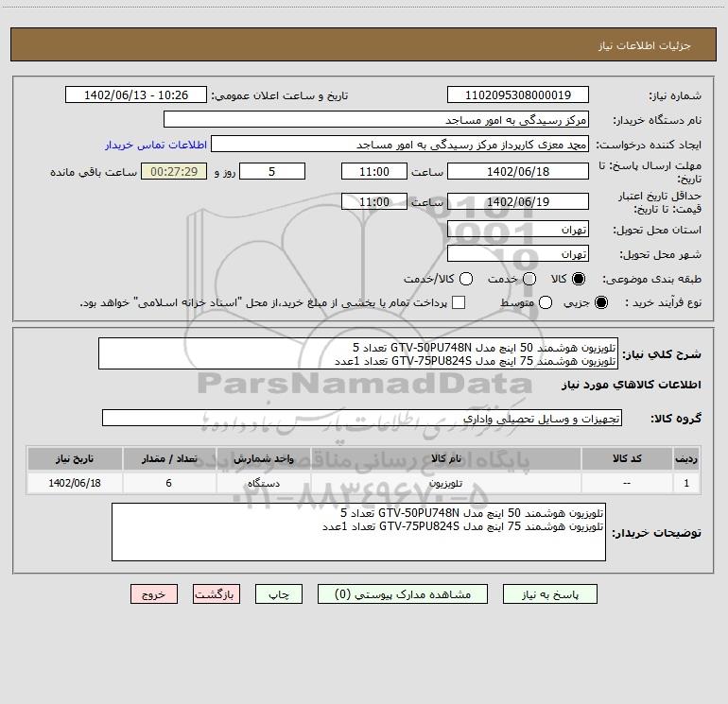Click delivery province field تهران

(x=518, y=229)
